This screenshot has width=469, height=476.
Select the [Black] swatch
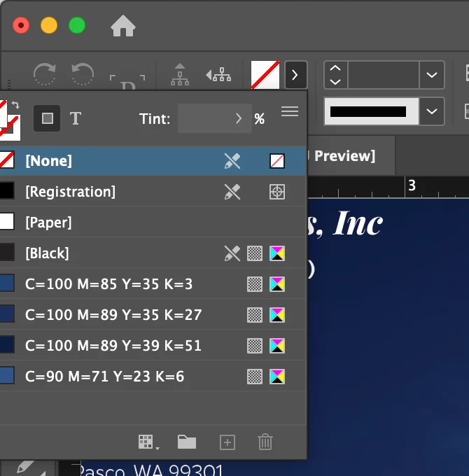click(152, 253)
